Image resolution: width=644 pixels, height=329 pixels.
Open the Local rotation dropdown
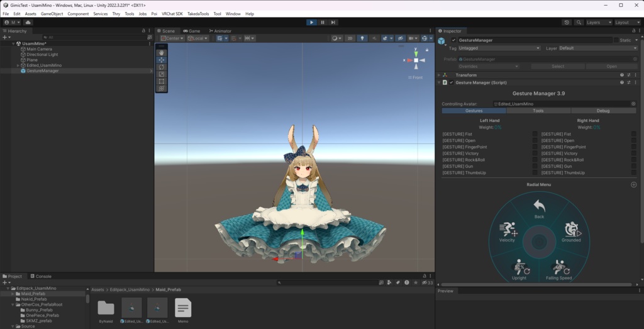[x=198, y=38]
